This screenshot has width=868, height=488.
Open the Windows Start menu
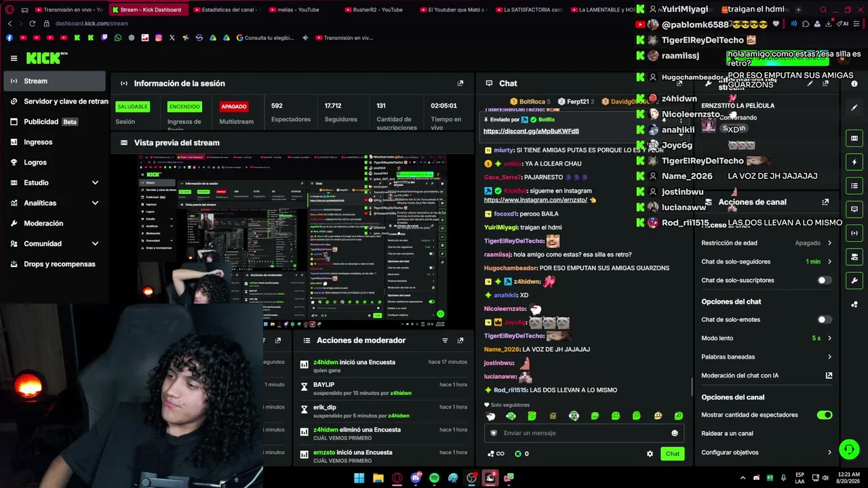tap(359, 478)
